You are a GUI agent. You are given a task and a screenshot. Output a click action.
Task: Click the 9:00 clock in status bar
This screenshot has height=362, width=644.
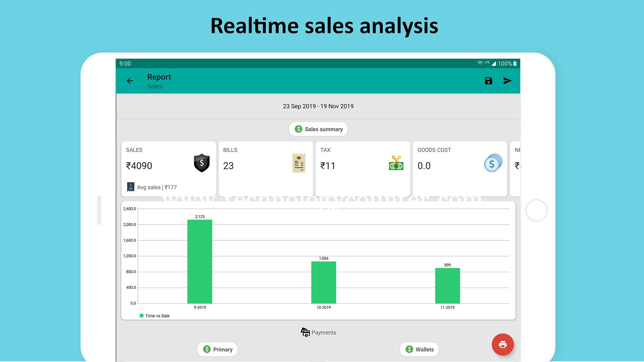[125, 63]
